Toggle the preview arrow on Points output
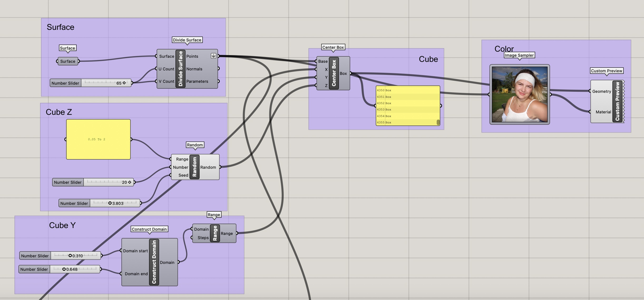Image resolution: width=644 pixels, height=300 pixels. click(213, 56)
